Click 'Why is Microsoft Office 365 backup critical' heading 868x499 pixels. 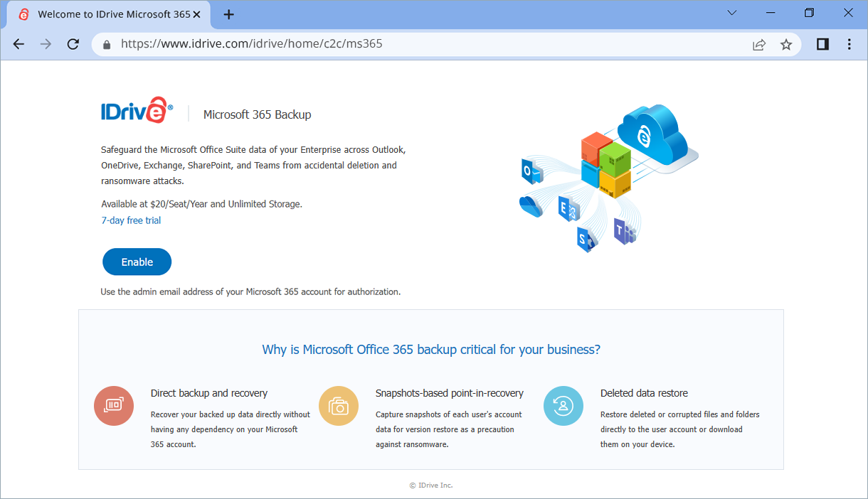(x=431, y=350)
